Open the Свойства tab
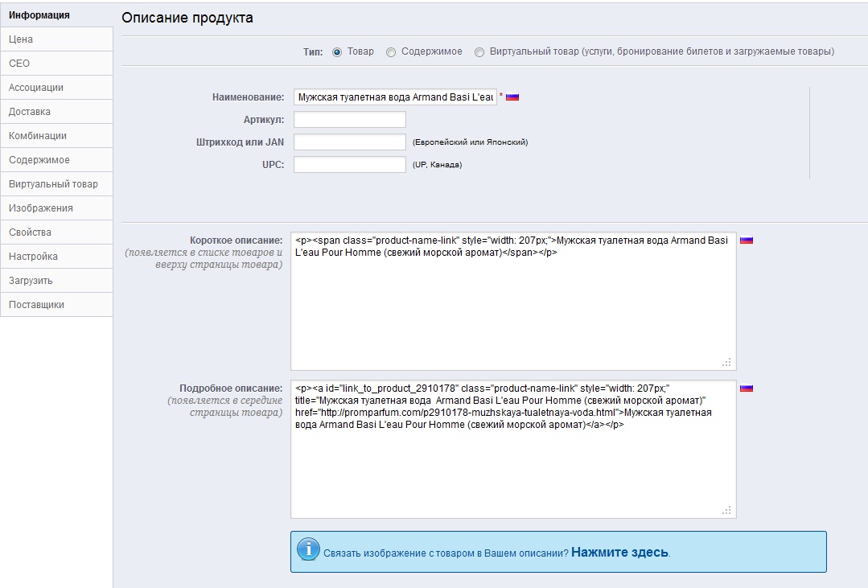 pos(56,232)
